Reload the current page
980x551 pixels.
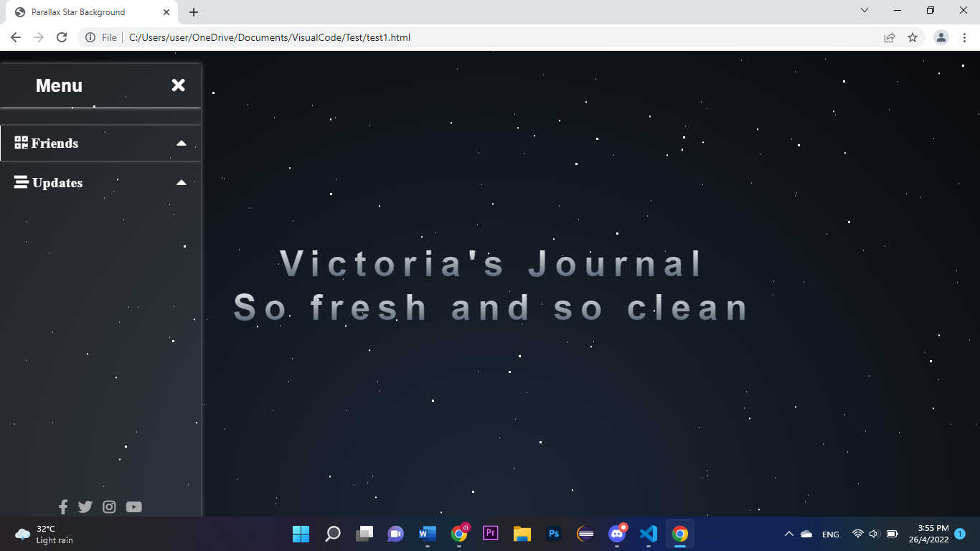(62, 37)
